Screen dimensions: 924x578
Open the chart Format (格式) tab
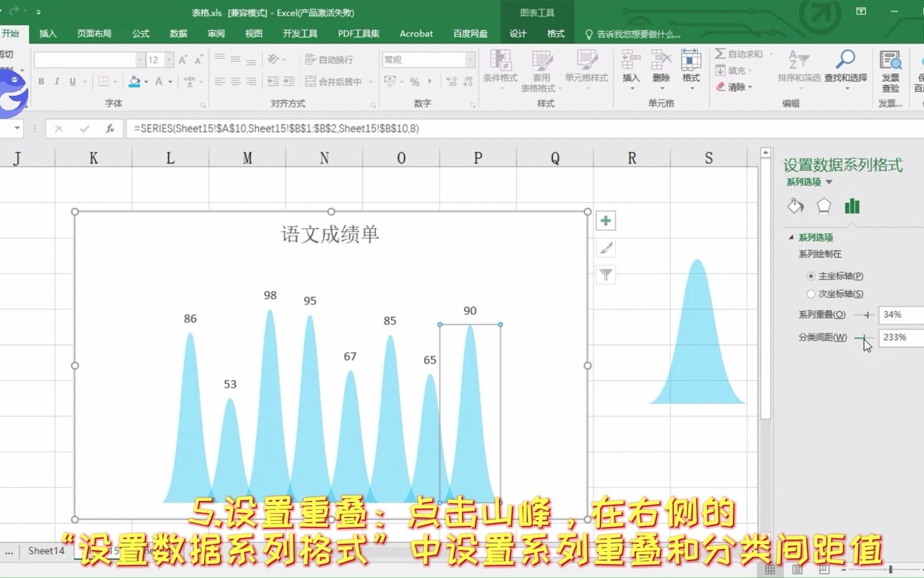pyautogui.click(x=556, y=34)
